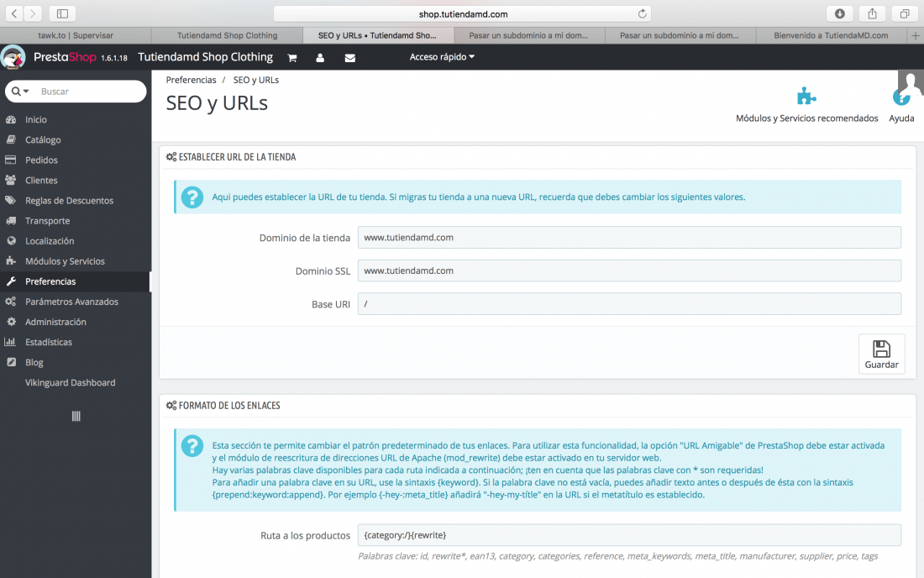Click the Tutiendamd Shop Clothing store name link
Viewport: 924px width, 578px height.
(x=205, y=57)
